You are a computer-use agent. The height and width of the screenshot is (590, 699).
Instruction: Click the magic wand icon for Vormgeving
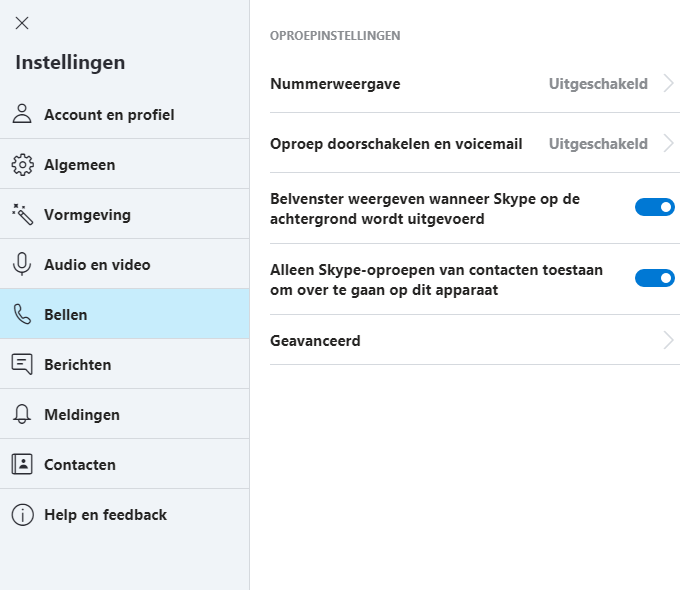pyautogui.click(x=22, y=214)
